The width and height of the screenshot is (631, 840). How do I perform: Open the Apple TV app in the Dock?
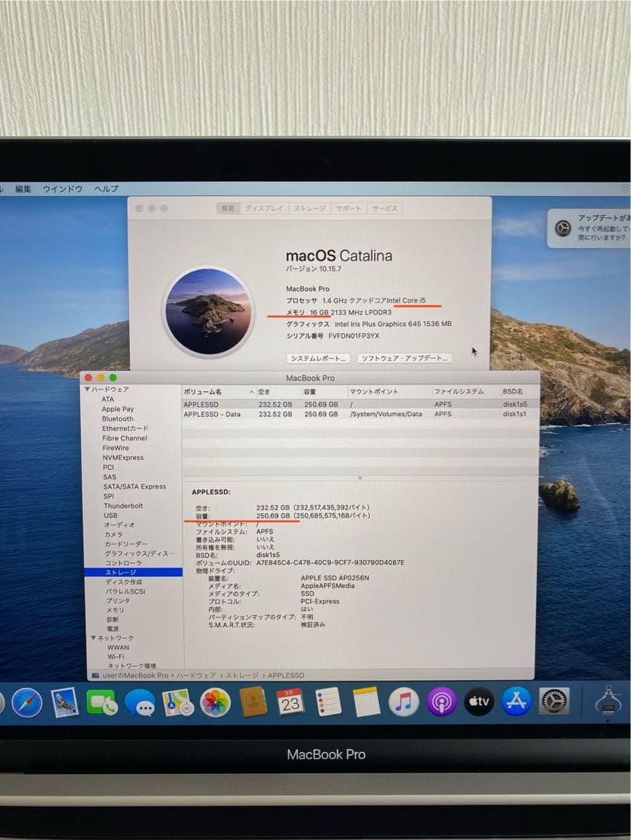479,702
